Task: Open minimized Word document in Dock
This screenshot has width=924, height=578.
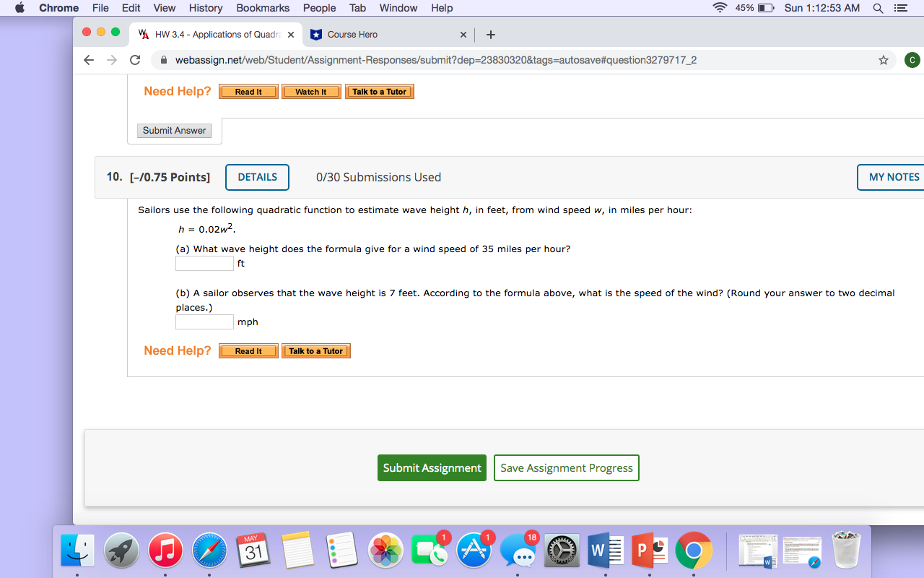Action: pyautogui.click(x=757, y=551)
